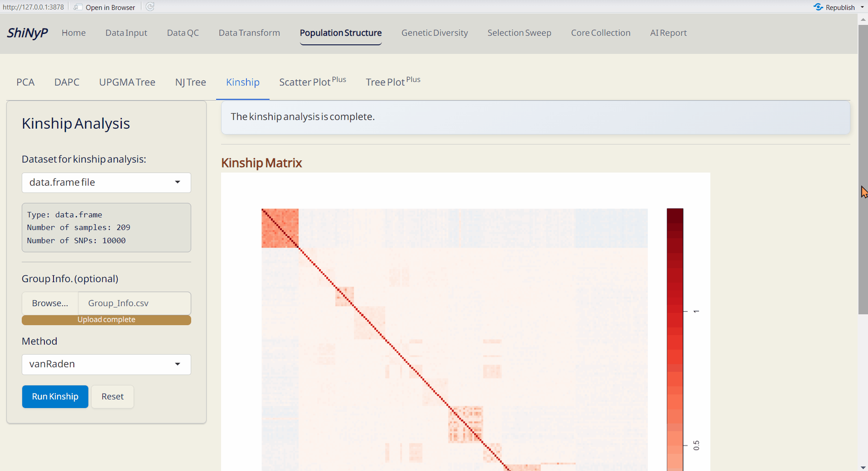Go to the Home menu item
868x471 pixels.
[74, 33]
